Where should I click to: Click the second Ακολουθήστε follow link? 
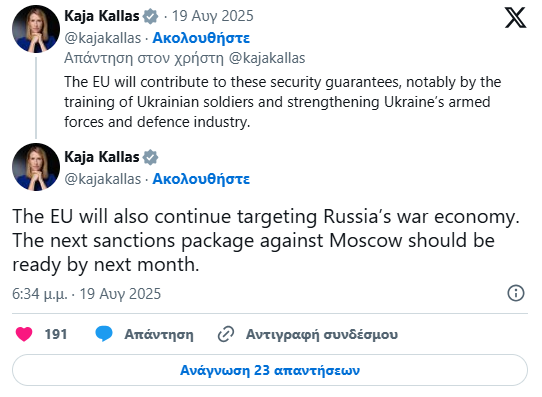tap(201, 179)
